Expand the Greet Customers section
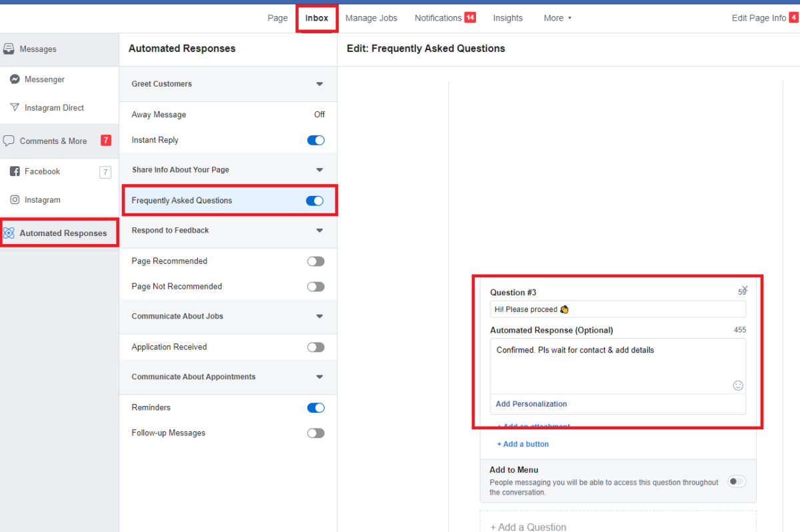The height and width of the screenshot is (532, 800). pos(319,84)
